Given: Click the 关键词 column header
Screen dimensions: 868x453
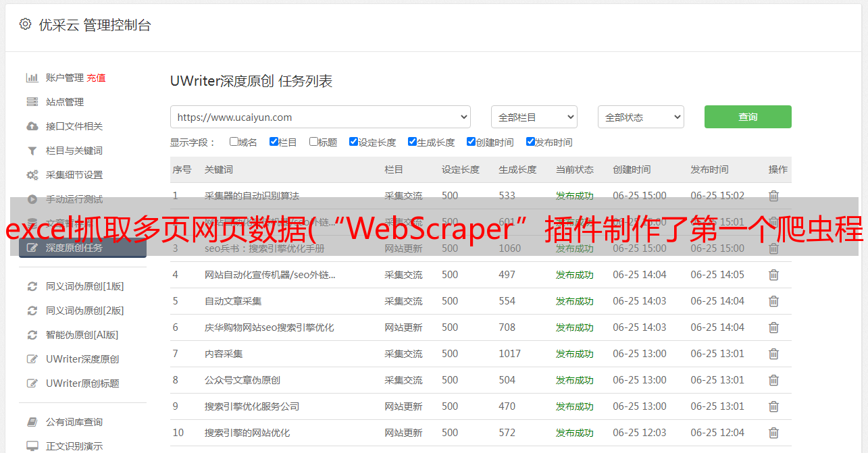Looking at the screenshot, I should (219, 169).
